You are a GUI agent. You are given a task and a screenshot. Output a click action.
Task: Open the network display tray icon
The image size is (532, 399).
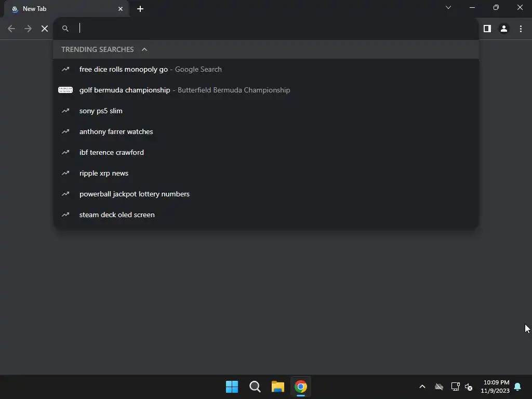pos(455,387)
